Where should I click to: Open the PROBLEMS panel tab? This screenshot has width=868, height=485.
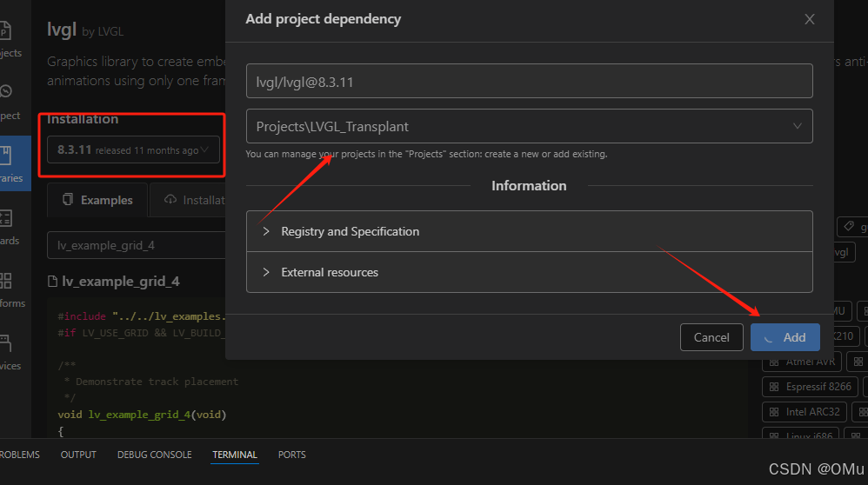[19, 455]
